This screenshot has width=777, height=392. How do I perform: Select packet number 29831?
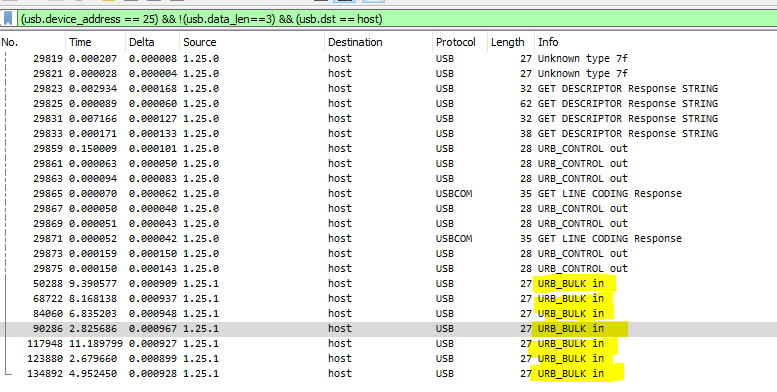388,118
